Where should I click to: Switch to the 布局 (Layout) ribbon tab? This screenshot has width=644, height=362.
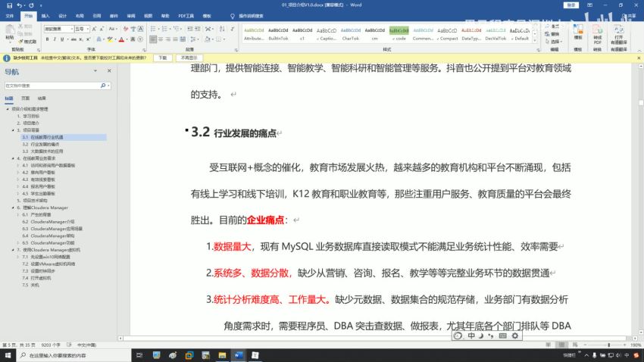pyautogui.click(x=80, y=16)
